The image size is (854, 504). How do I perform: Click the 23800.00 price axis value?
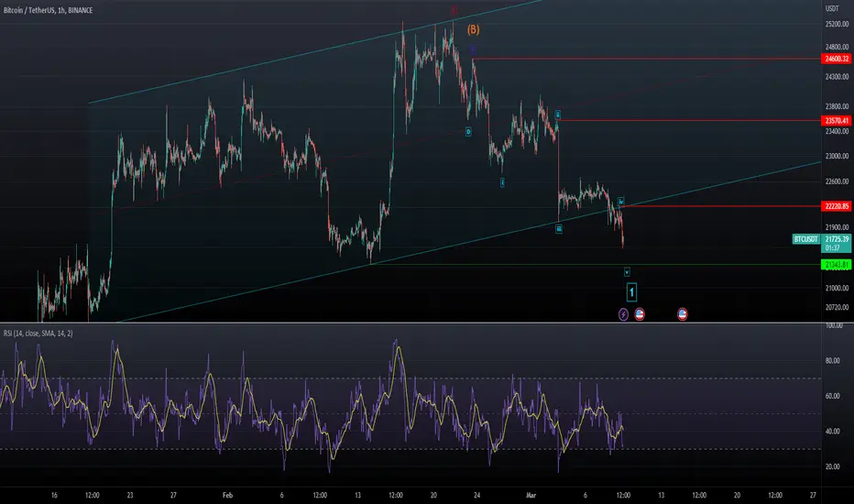click(837, 106)
